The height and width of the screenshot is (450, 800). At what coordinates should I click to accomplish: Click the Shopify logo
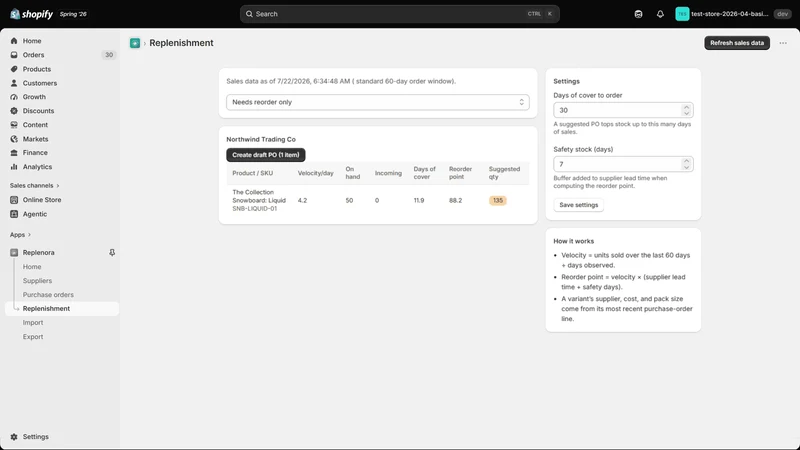(x=31, y=14)
